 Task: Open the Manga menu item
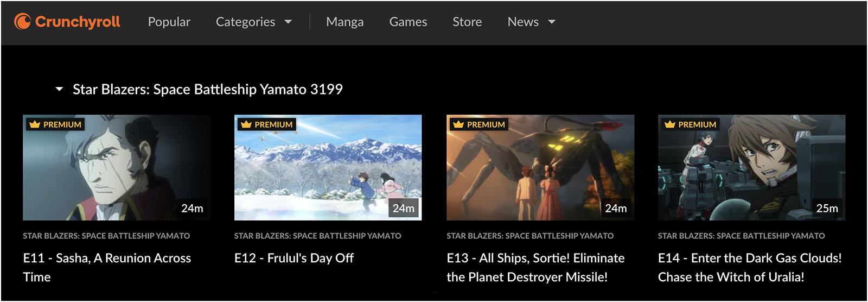[345, 22]
